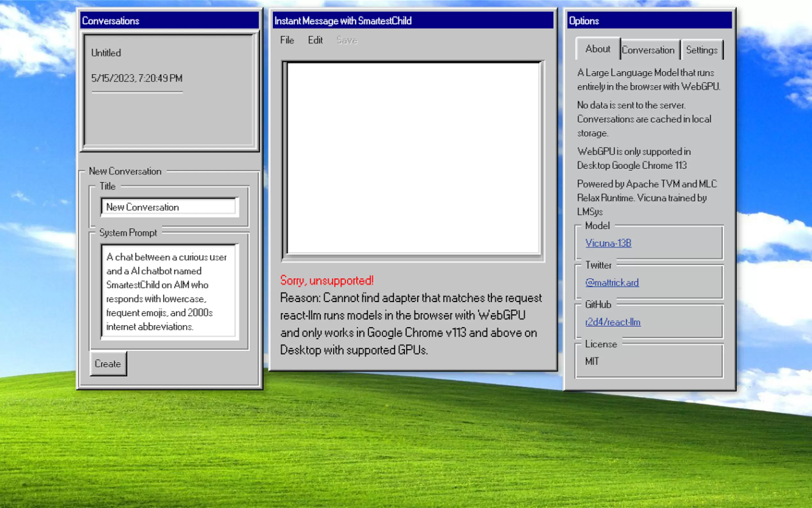The height and width of the screenshot is (508, 812).
Task: Open the Edit menu
Action: 315,40
